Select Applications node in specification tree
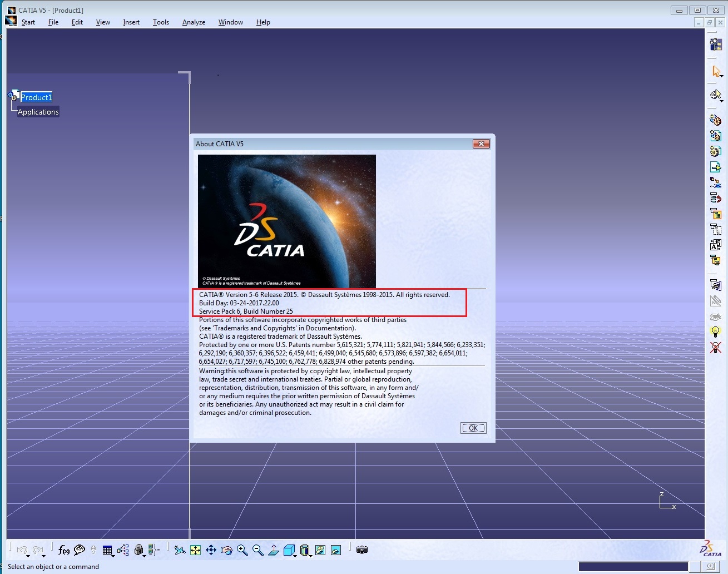 [x=38, y=112]
